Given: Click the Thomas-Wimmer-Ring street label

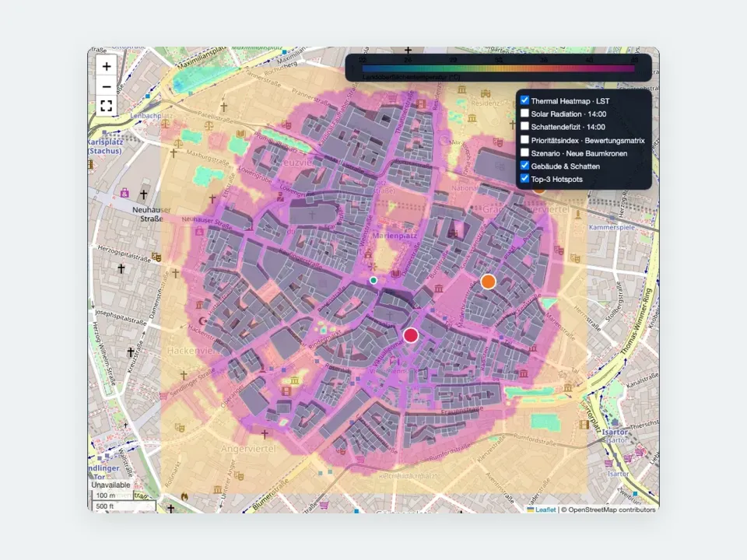Looking at the screenshot, I should (636, 321).
